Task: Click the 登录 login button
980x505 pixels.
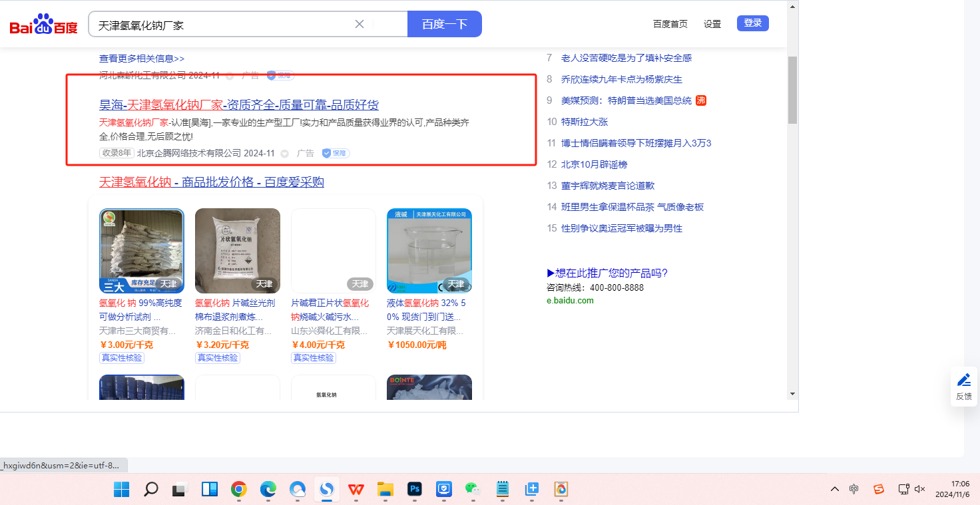Action: [x=752, y=23]
